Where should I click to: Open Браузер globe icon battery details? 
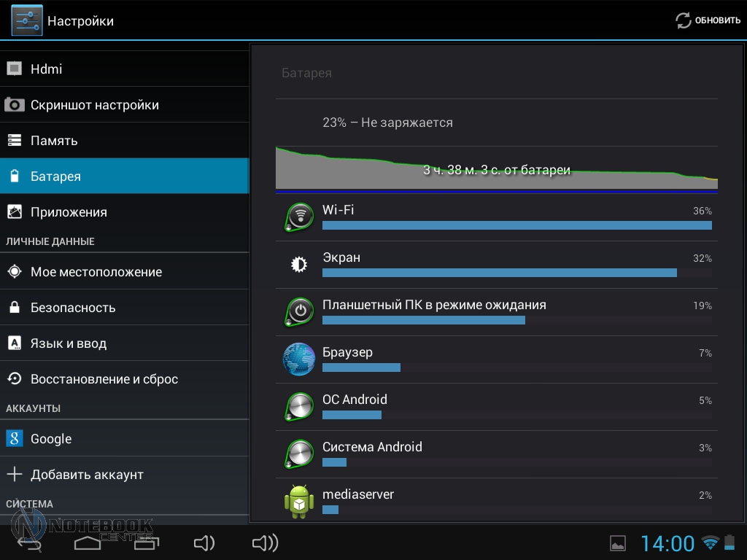(298, 359)
